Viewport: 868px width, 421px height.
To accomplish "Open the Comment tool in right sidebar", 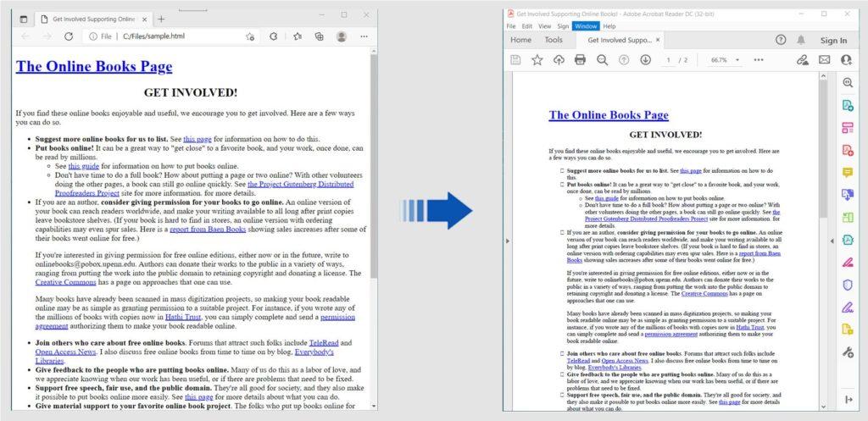I will [847, 173].
